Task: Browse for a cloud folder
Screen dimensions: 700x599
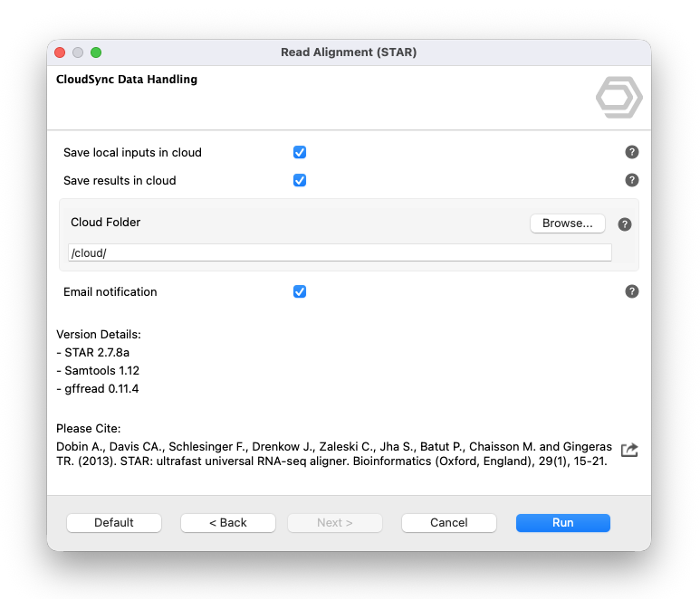Action: click(x=567, y=223)
